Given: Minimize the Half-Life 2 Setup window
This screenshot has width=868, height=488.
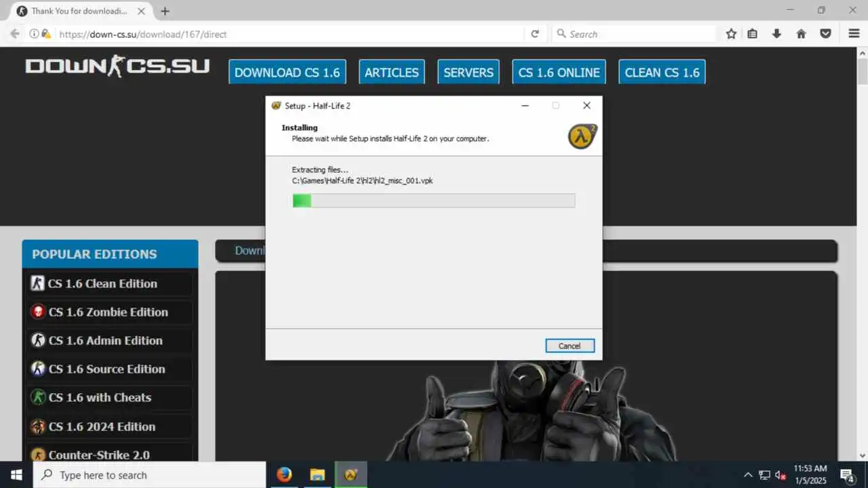Looking at the screenshot, I should pyautogui.click(x=525, y=106).
